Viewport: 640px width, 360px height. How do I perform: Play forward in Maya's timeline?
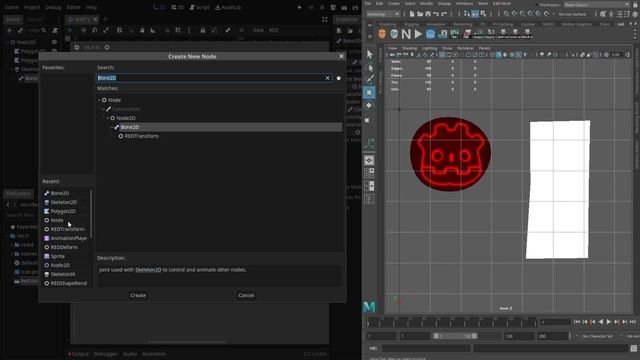[x=609, y=322]
